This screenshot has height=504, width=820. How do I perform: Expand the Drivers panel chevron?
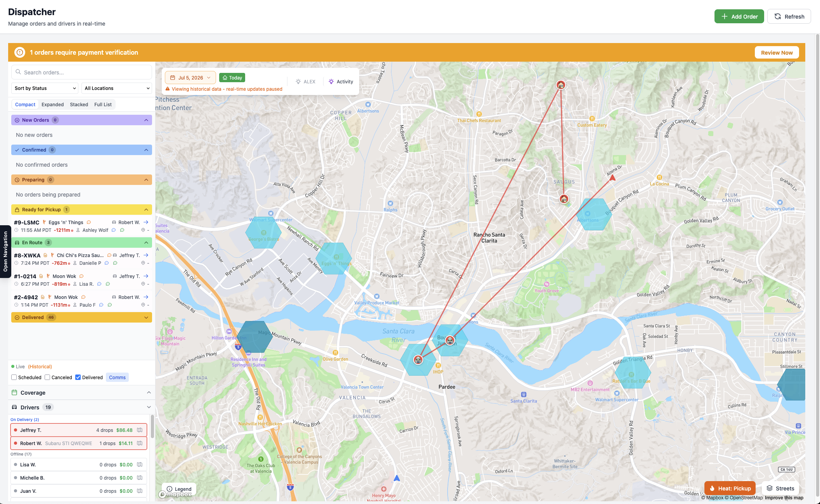[x=149, y=407]
